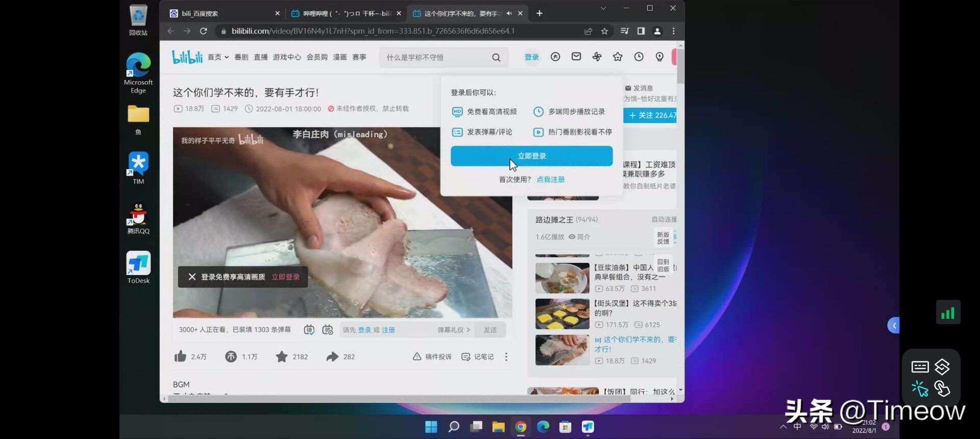Click the 发消息 link
Image resolution: width=980 pixels, height=439 pixels.
coord(639,88)
